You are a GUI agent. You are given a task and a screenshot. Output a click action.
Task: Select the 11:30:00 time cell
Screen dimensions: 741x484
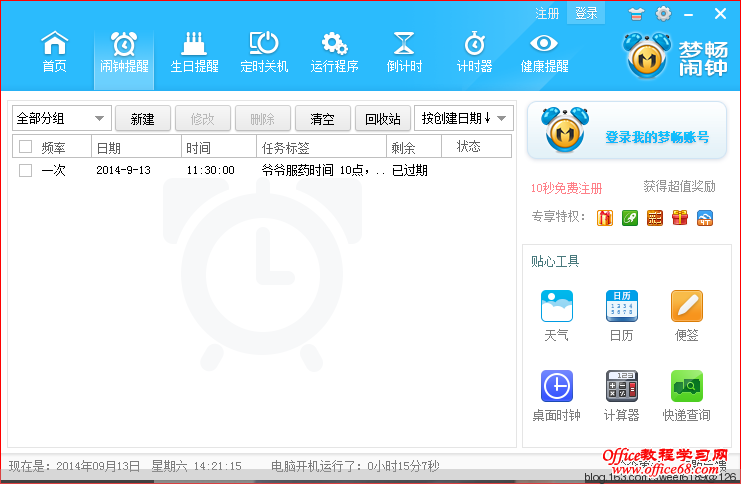click(x=210, y=170)
